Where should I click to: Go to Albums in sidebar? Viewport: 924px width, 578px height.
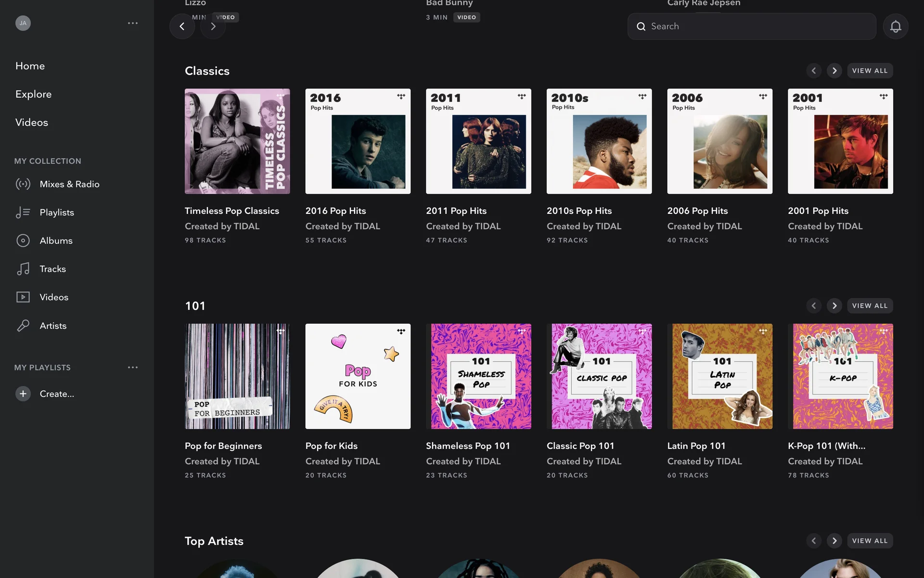pos(56,240)
